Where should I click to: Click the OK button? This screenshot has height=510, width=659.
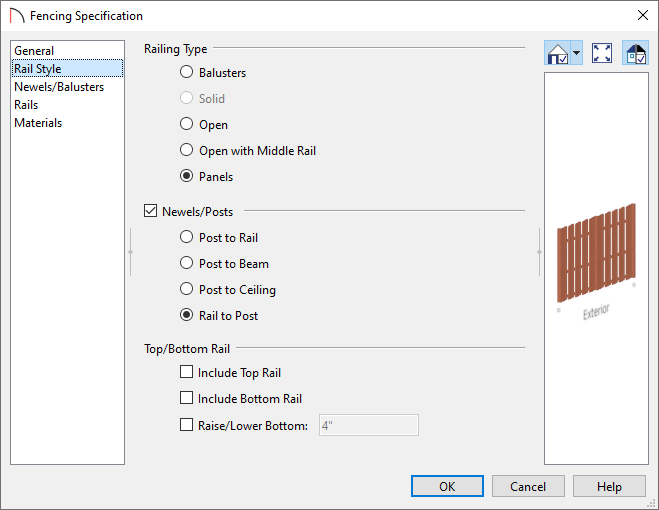click(x=447, y=486)
